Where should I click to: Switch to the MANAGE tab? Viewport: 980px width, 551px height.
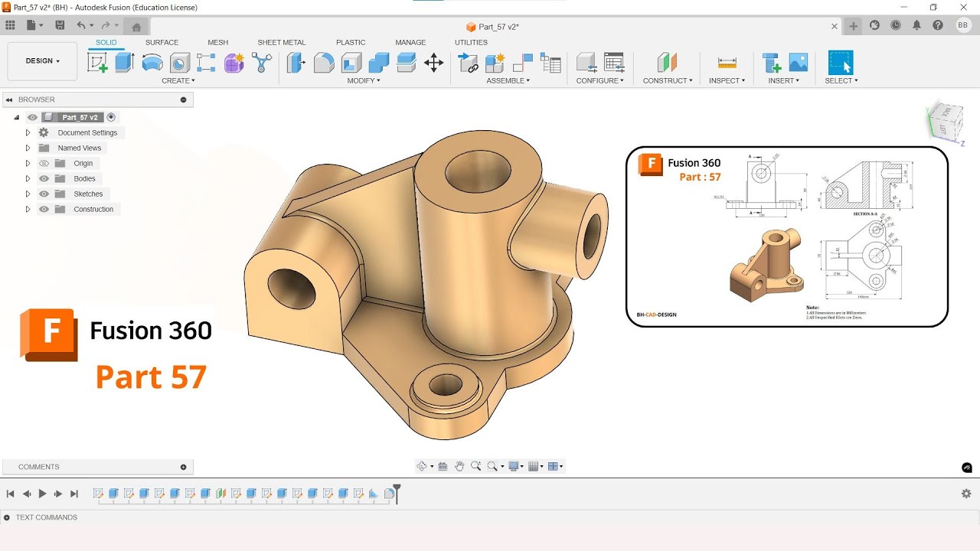(x=410, y=43)
